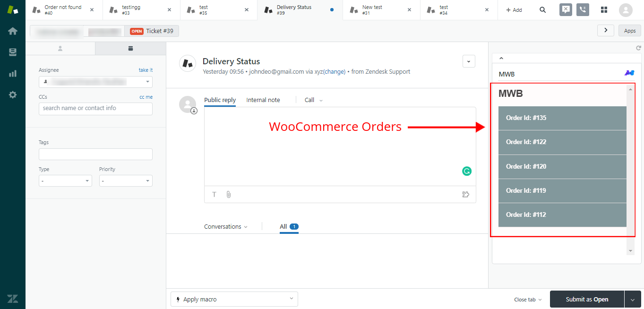Open the submit status dropdown arrow
The width and height of the screenshot is (644, 309).
click(633, 300)
